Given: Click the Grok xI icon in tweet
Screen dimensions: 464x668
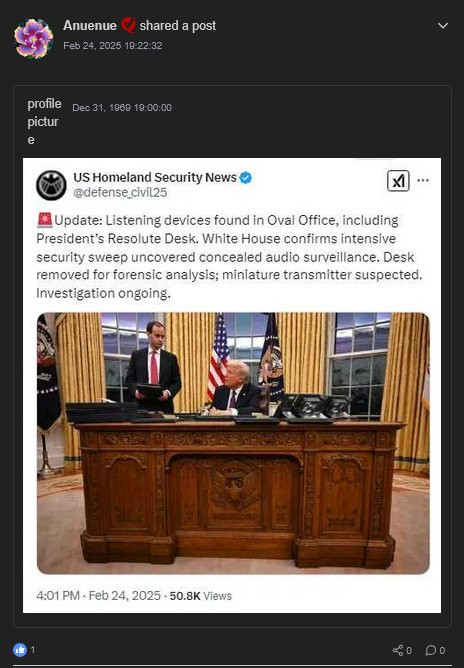Looking at the screenshot, I should pyautogui.click(x=398, y=181).
